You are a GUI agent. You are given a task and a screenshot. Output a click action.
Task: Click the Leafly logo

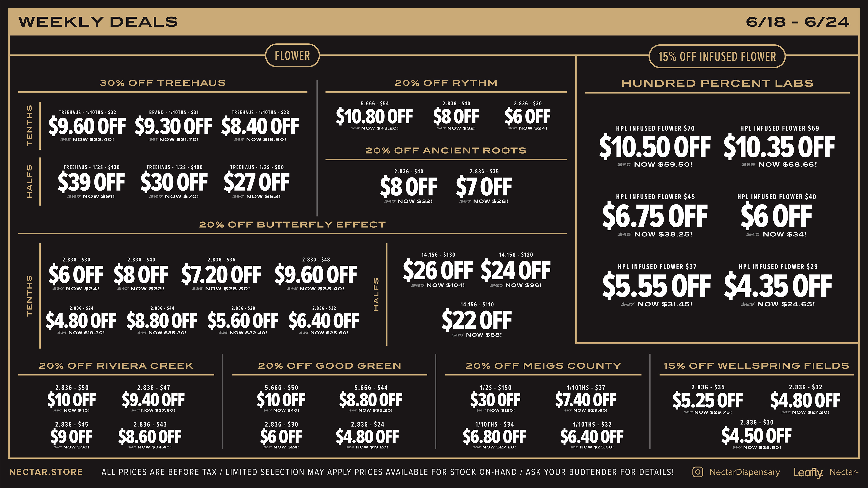(x=808, y=473)
